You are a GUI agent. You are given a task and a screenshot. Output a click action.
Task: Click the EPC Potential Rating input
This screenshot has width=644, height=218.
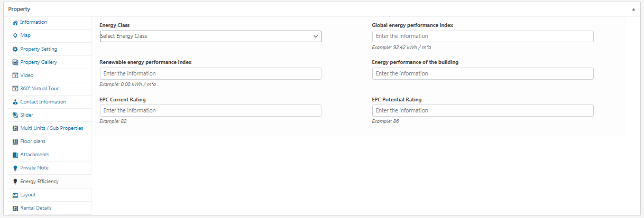483,111
